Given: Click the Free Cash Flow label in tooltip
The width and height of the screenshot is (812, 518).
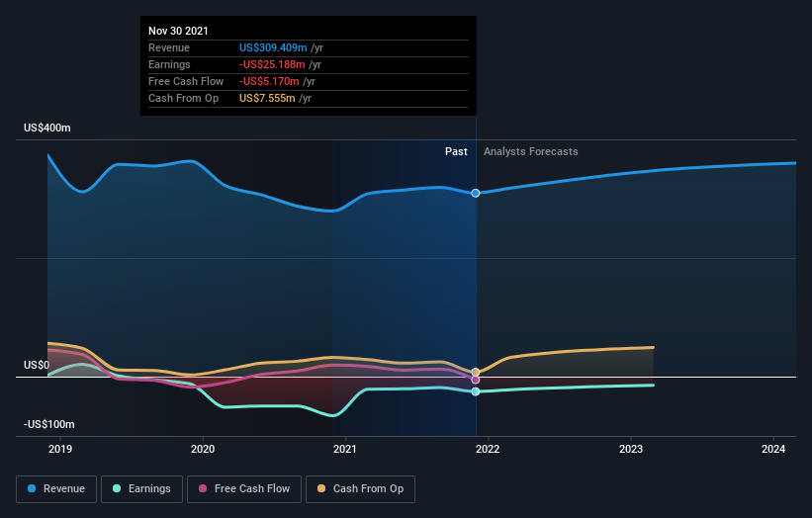Looking at the screenshot, I should (186, 81).
